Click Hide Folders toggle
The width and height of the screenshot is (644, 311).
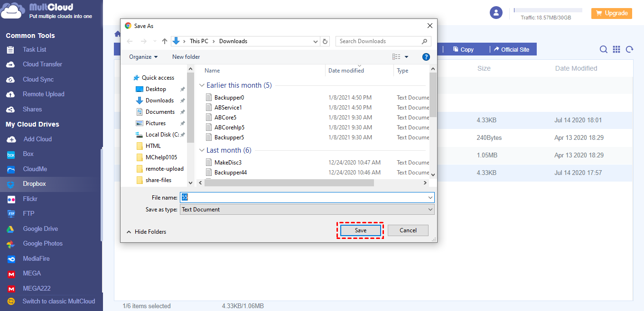coord(146,232)
